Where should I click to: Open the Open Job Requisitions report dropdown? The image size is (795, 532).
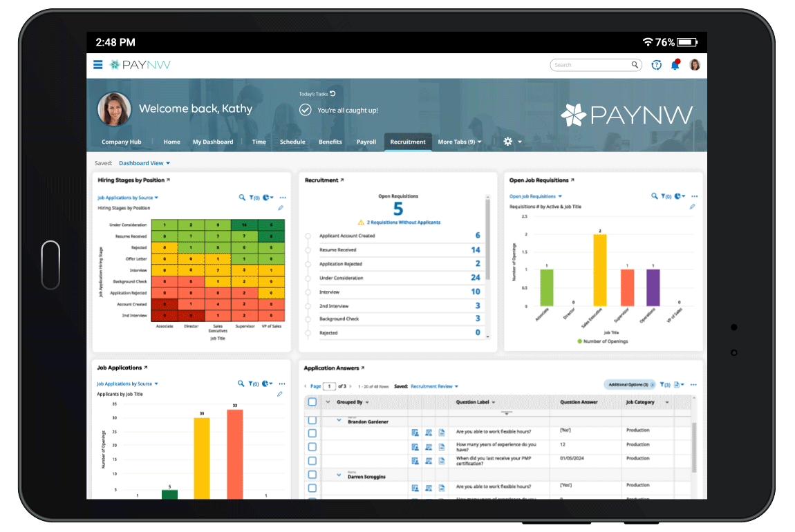tap(535, 196)
